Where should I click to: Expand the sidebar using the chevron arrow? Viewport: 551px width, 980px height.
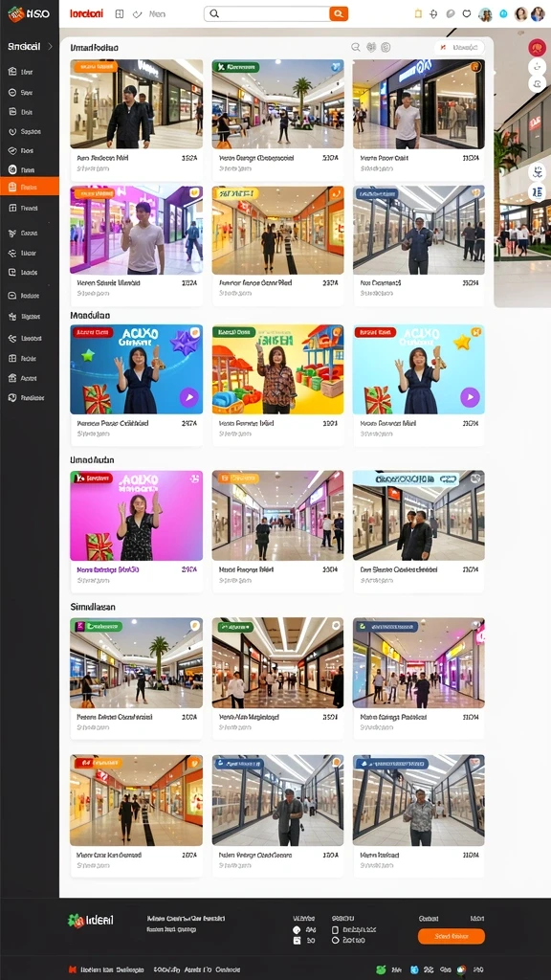(50, 46)
